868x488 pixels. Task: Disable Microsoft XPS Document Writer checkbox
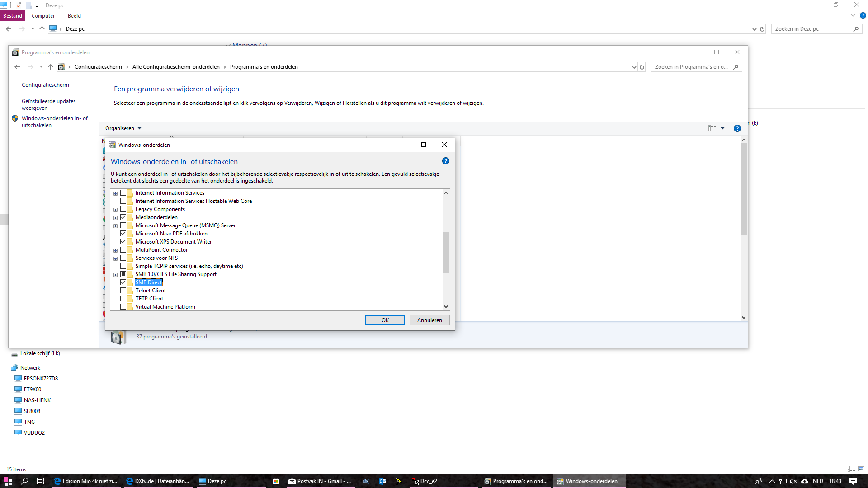click(123, 242)
